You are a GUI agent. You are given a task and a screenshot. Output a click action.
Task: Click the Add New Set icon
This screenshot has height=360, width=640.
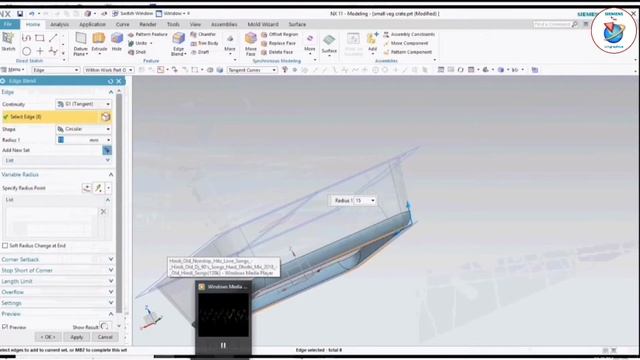point(107,150)
